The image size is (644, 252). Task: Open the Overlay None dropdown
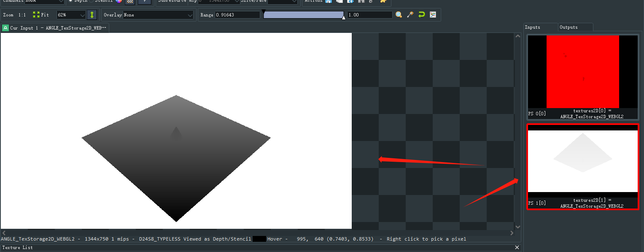pyautogui.click(x=158, y=15)
